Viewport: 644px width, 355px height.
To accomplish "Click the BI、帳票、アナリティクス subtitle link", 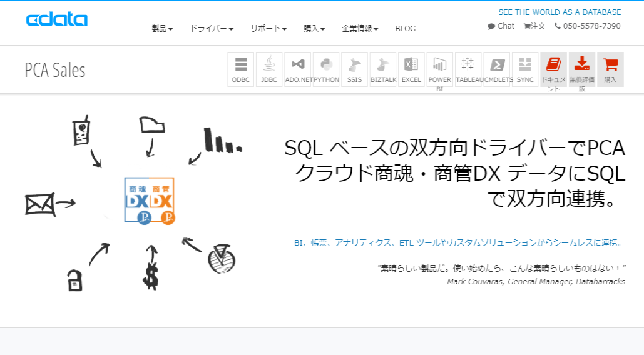I will [x=459, y=242].
